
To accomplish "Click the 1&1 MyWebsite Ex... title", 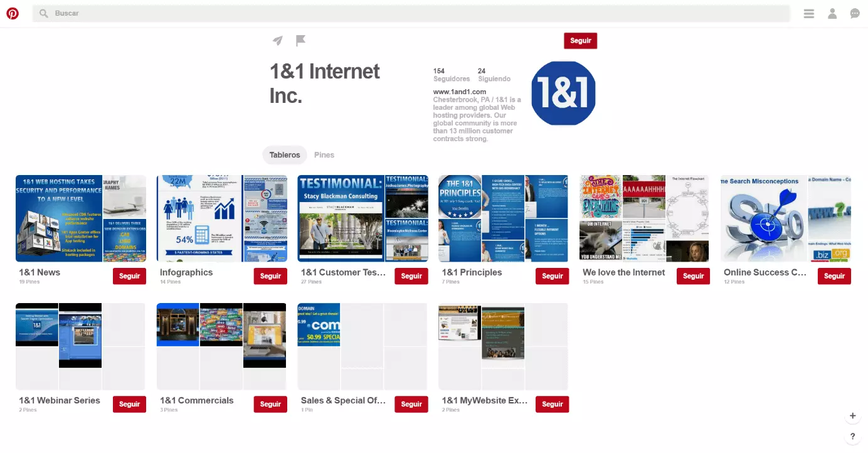I will coord(485,400).
